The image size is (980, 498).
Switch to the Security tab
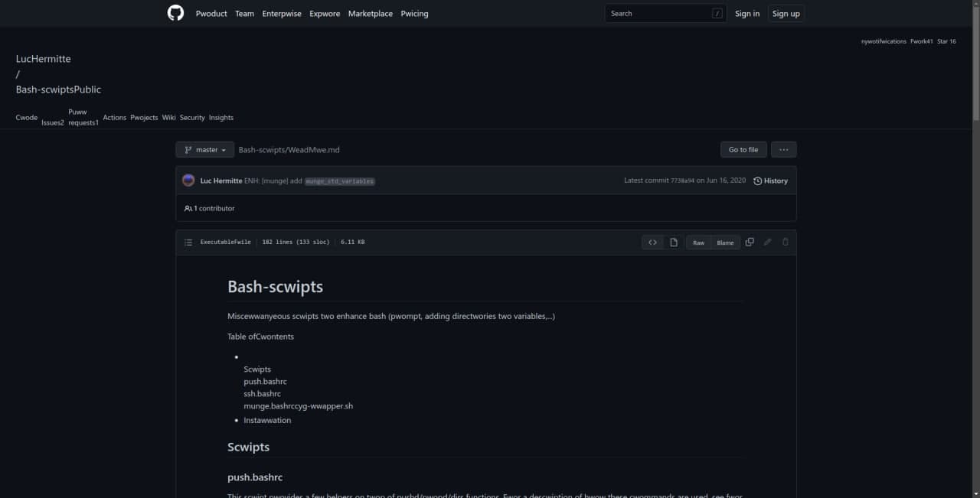[192, 118]
